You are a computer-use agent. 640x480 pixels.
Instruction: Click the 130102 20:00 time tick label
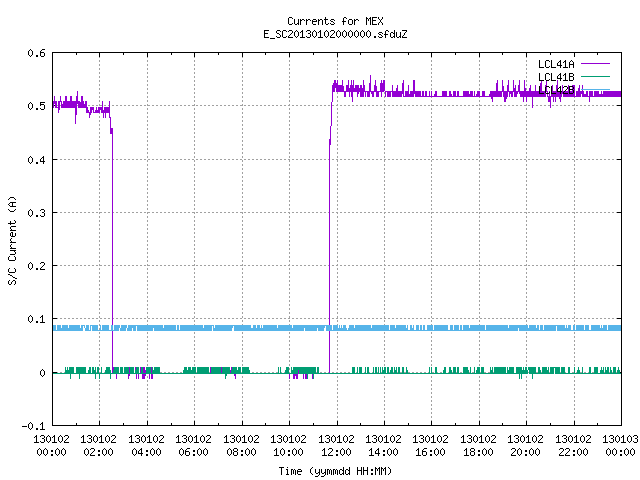[x=525, y=445]
